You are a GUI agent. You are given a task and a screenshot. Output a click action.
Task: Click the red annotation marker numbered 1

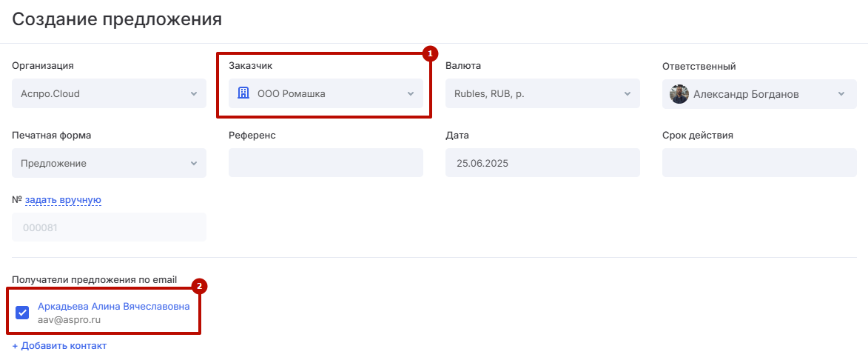430,53
